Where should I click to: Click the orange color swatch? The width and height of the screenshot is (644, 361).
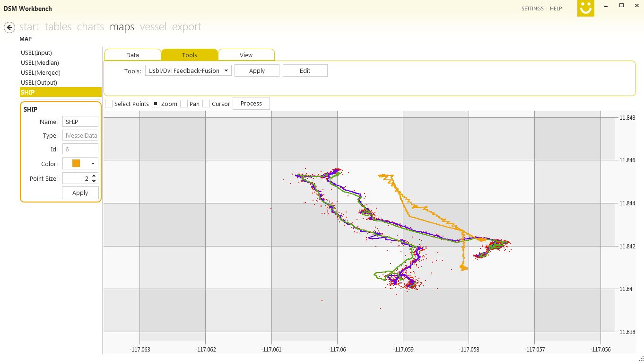tap(76, 163)
